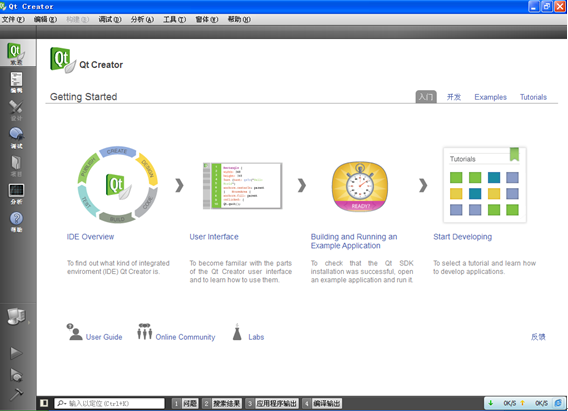Open Building and Running an Example Application
This screenshot has width=568, height=411.
(354, 241)
